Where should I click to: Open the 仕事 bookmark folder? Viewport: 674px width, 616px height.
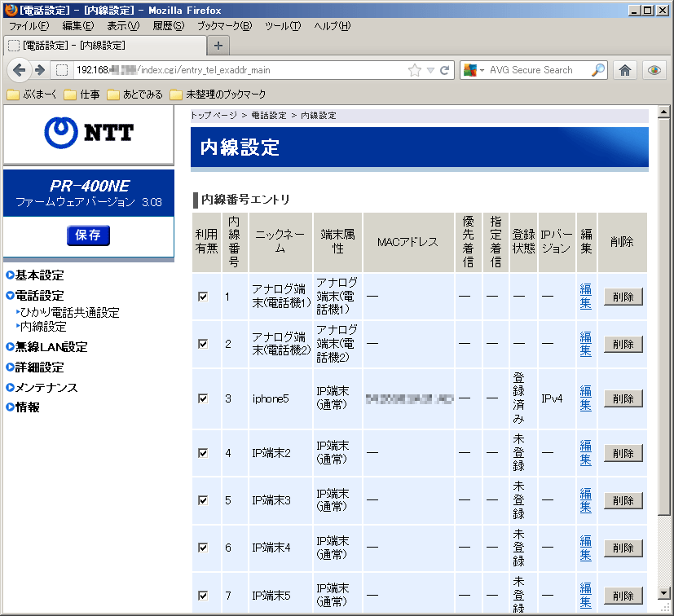click(x=81, y=95)
